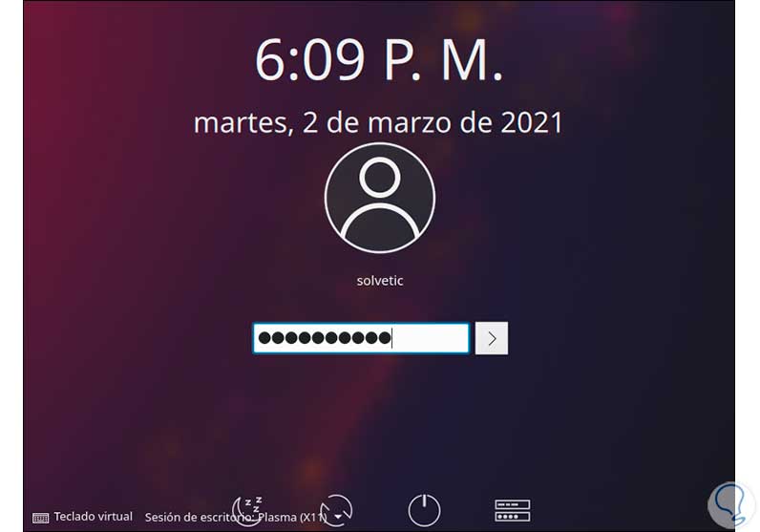This screenshot has width=760, height=532.
Task: Click the Plasma (X11) session name
Action: 292,518
